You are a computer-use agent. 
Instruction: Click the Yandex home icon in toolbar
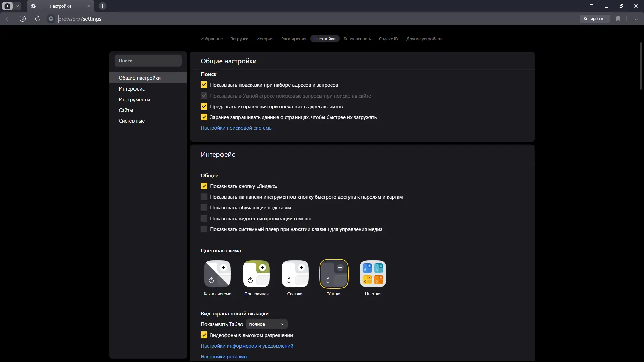tap(23, 19)
